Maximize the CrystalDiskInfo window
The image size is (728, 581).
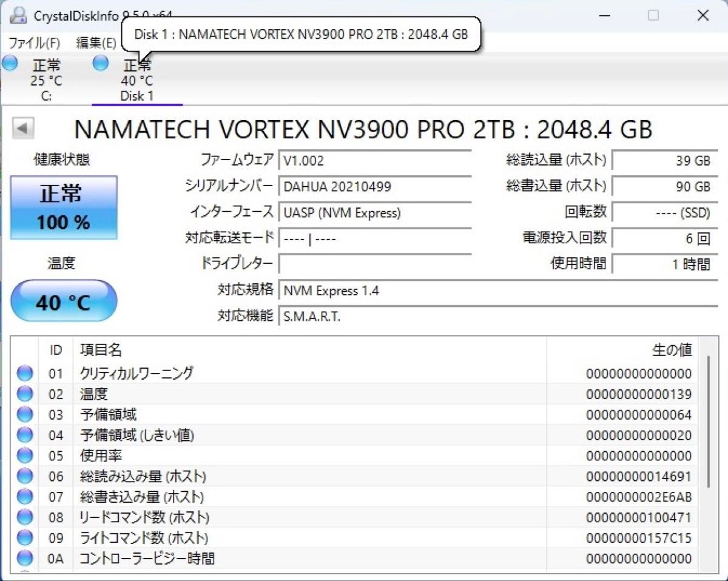click(653, 15)
